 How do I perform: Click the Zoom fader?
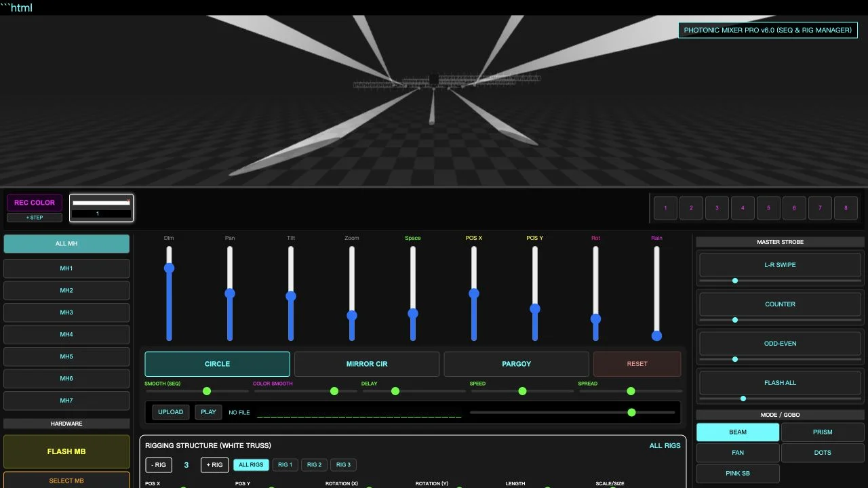click(352, 293)
